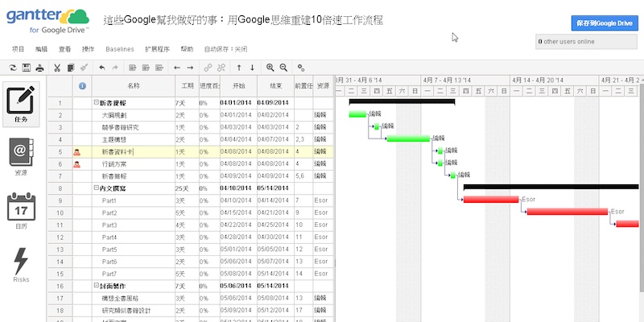The image size is (644, 322).
Task: Click the green 主題構想 Gantt bar
Action: coord(408,138)
